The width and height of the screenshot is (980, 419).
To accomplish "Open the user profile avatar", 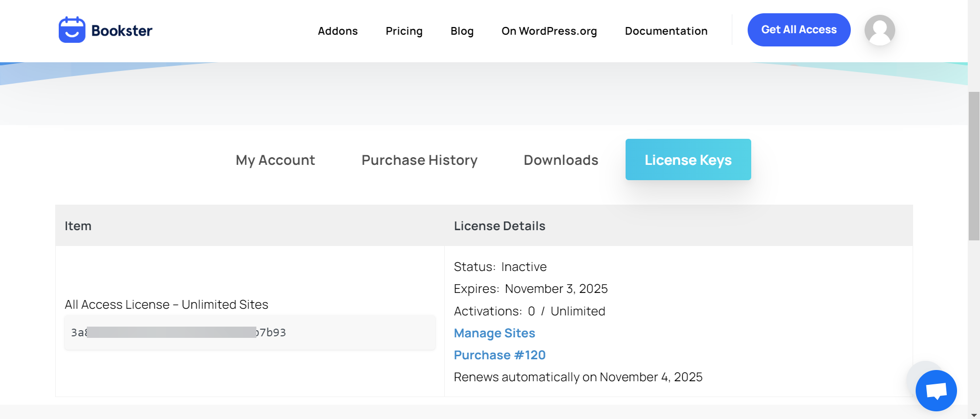I will (879, 30).
